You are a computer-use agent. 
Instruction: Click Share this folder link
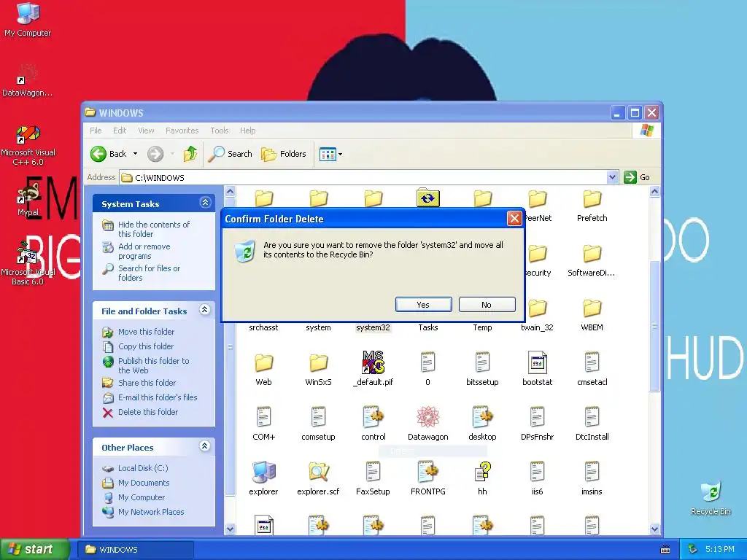point(147,382)
